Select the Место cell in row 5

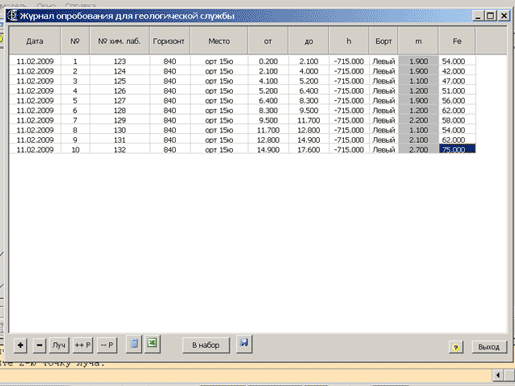[x=219, y=100]
